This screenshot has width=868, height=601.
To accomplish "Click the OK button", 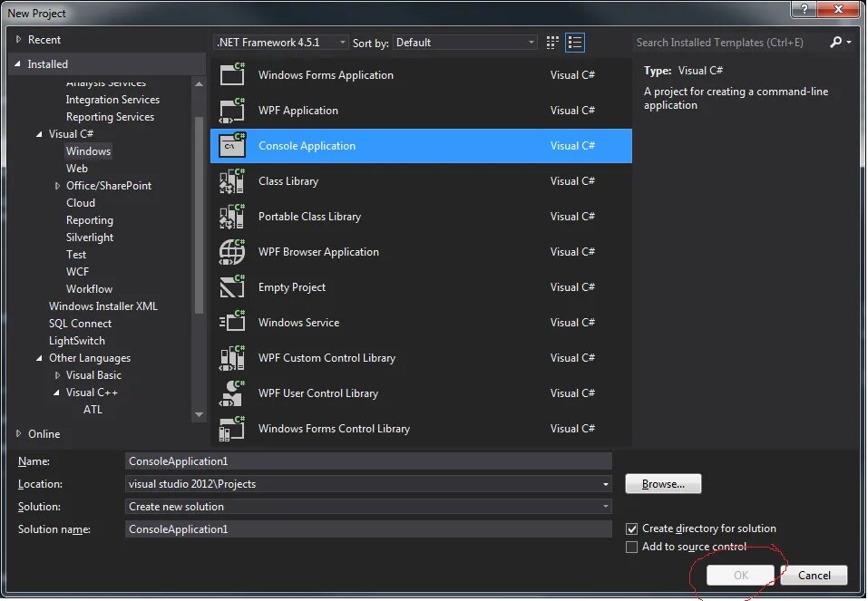I will click(x=741, y=575).
